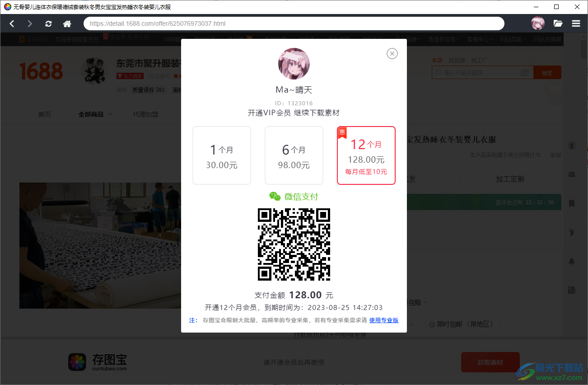Select the 找货源 search scope
The width and height of the screenshot is (588, 385).
[457, 60]
